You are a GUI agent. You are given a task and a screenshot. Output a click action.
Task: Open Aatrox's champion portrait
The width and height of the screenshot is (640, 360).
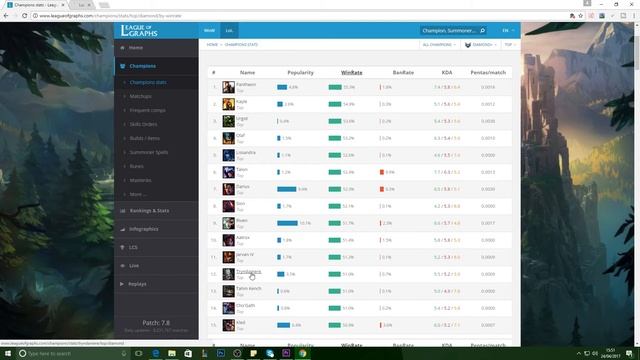point(229,240)
